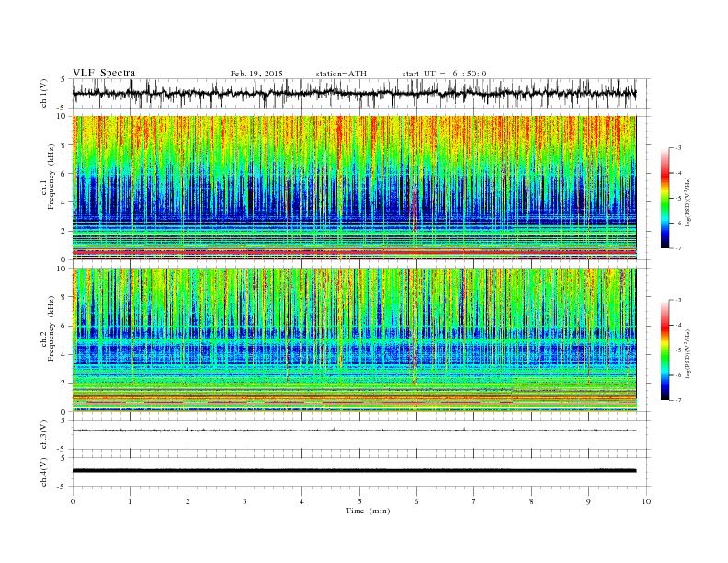Click lower color bar "log(PSD)(V²/Hz)" label
This screenshot has width=728, height=563.
688,352
